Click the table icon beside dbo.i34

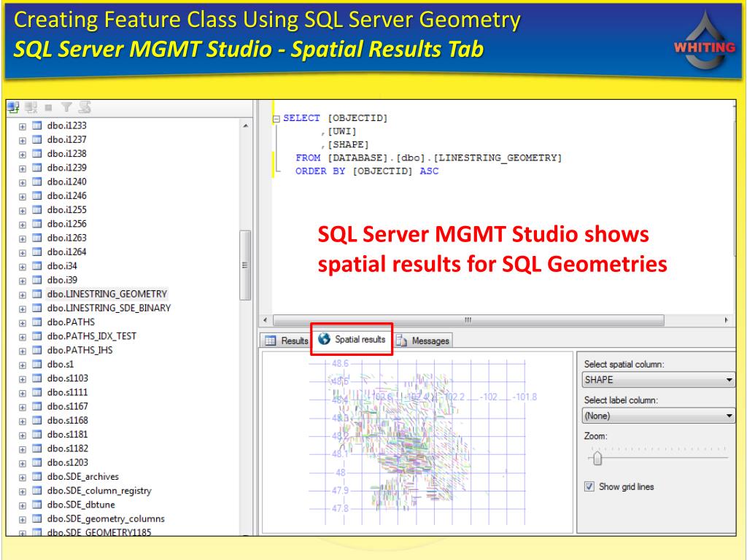coord(36,266)
